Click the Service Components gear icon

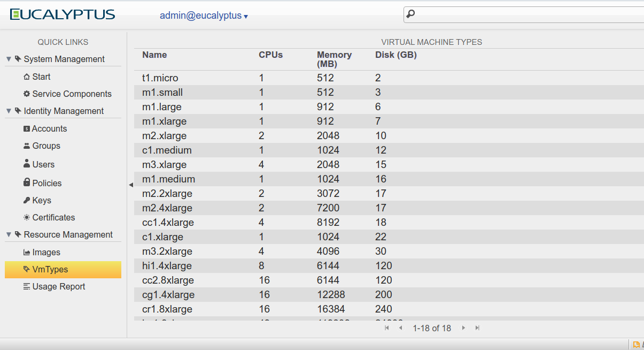27,94
